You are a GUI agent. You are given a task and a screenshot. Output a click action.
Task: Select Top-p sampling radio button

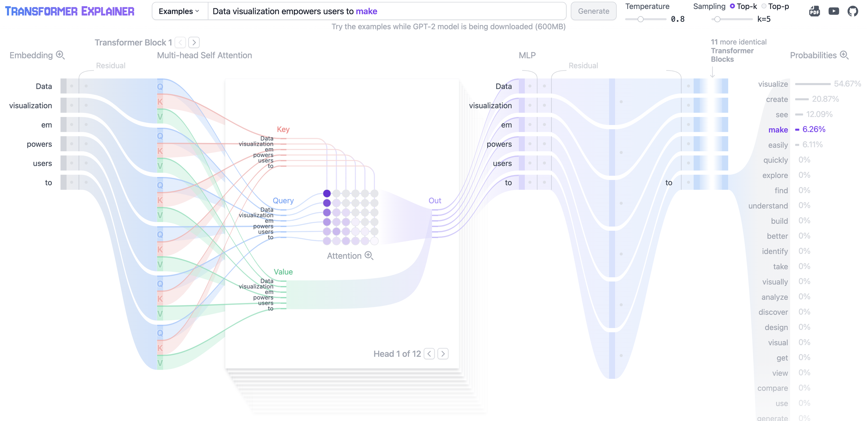pos(764,6)
